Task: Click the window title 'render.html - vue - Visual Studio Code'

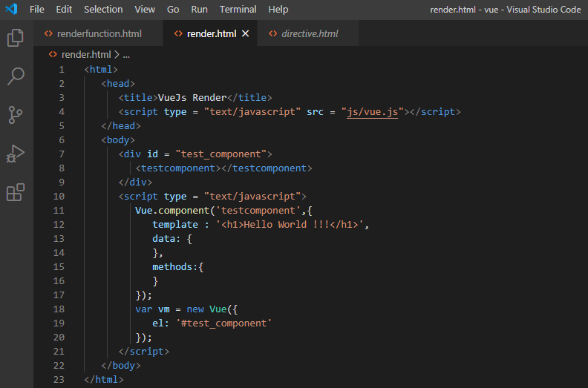Action: coord(505,10)
